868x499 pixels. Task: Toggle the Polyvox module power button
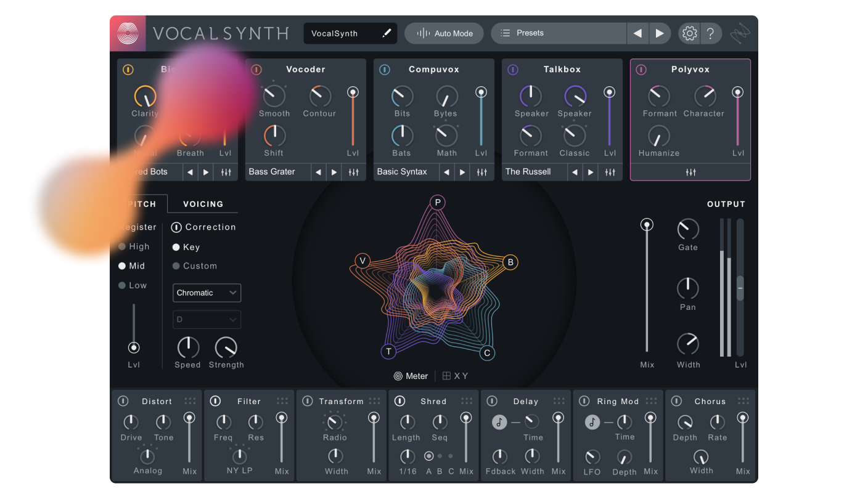(641, 70)
